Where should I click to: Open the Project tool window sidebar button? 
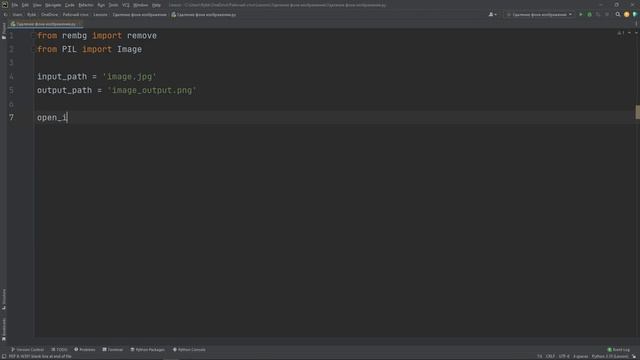coord(4,31)
